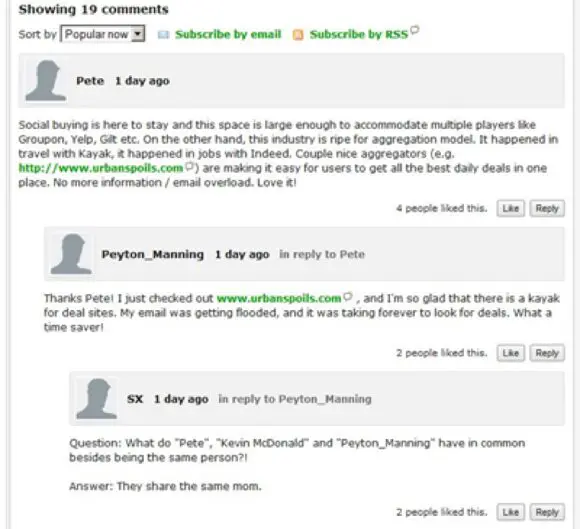
Task: Open the Sort by Popular now dropdown
Action: [x=103, y=34]
